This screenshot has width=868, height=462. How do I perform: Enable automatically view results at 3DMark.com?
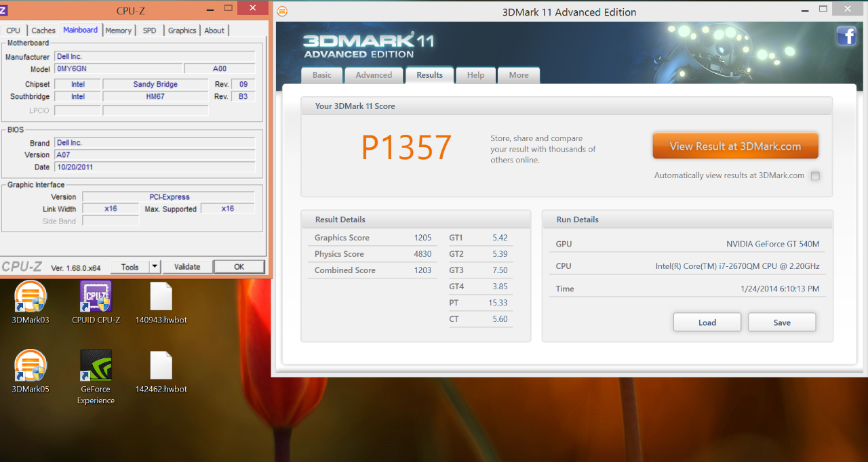tap(815, 176)
